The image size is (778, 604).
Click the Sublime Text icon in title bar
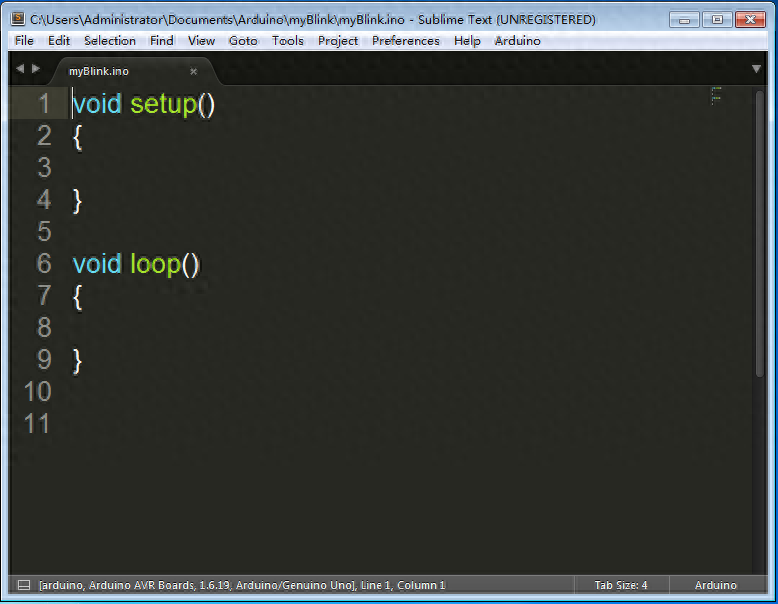point(18,19)
